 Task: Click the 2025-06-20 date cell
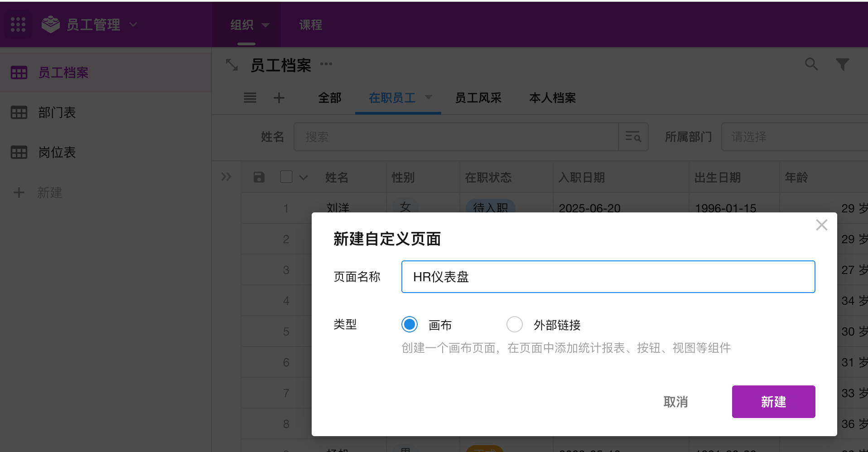coord(590,208)
